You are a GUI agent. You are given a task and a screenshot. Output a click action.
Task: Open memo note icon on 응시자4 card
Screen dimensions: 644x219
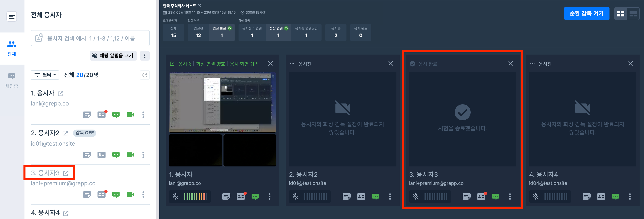[586, 197]
